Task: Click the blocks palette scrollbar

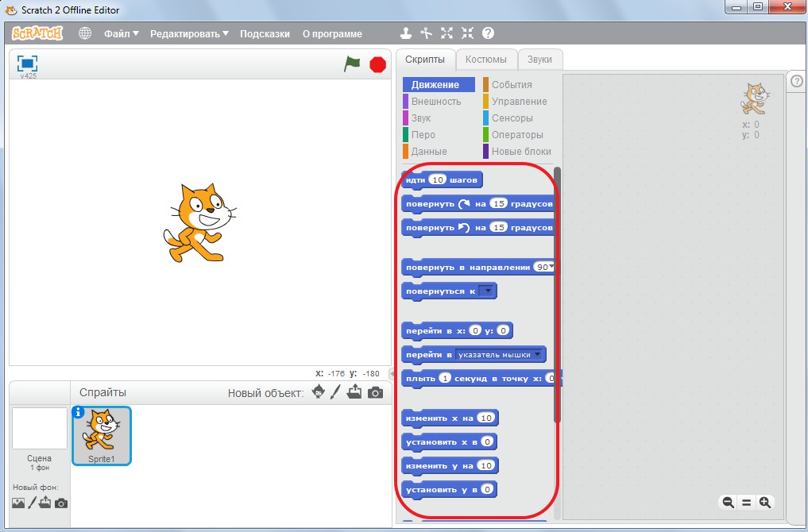Action: [557, 295]
